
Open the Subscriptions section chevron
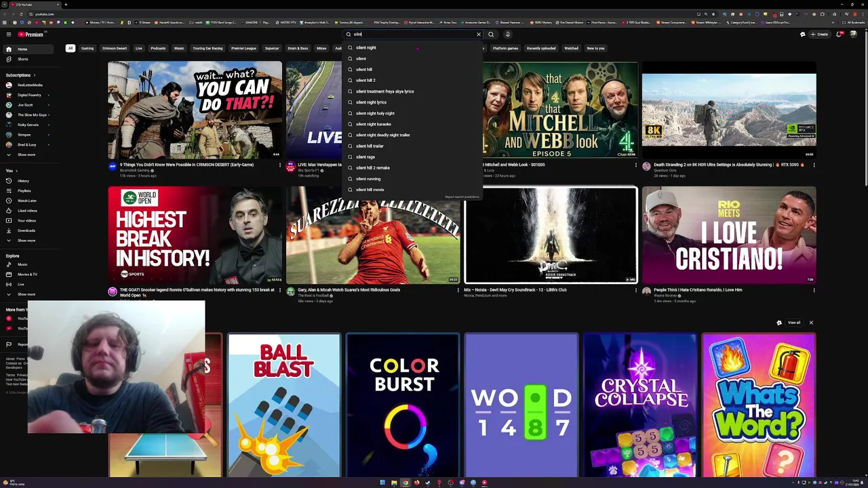tap(34, 75)
